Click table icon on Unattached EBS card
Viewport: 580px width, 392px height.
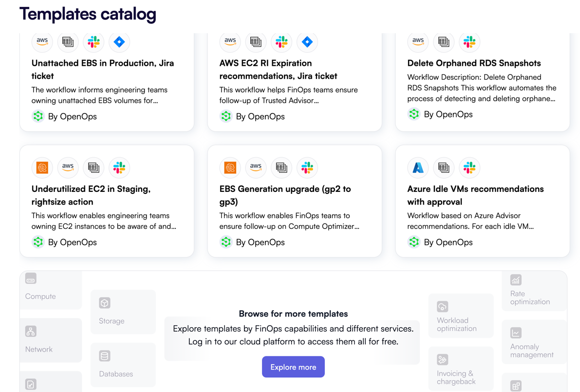68,42
